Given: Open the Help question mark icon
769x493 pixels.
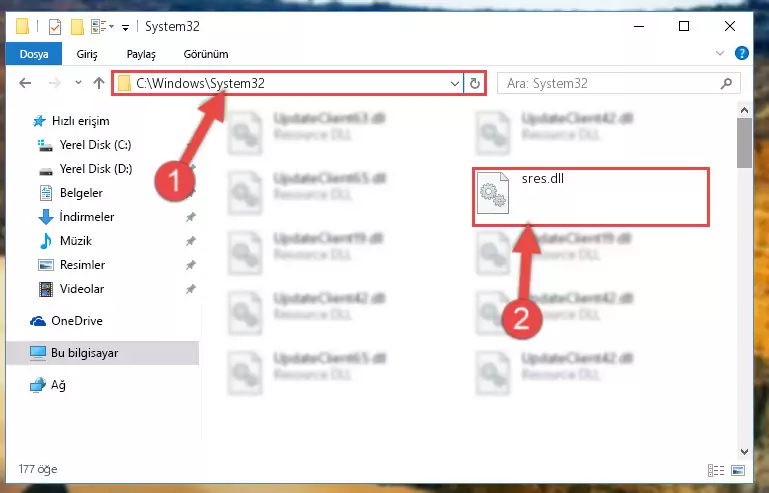Looking at the screenshot, I should [x=741, y=53].
